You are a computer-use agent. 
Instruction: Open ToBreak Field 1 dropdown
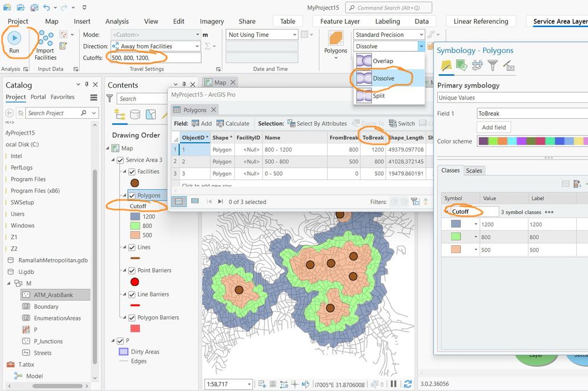tap(533, 113)
